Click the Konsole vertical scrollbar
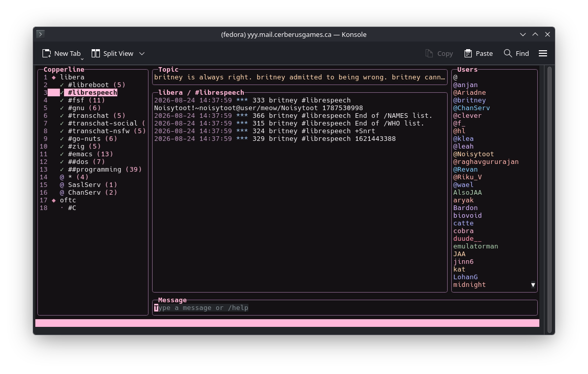588x374 pixels. pos(550,200)
